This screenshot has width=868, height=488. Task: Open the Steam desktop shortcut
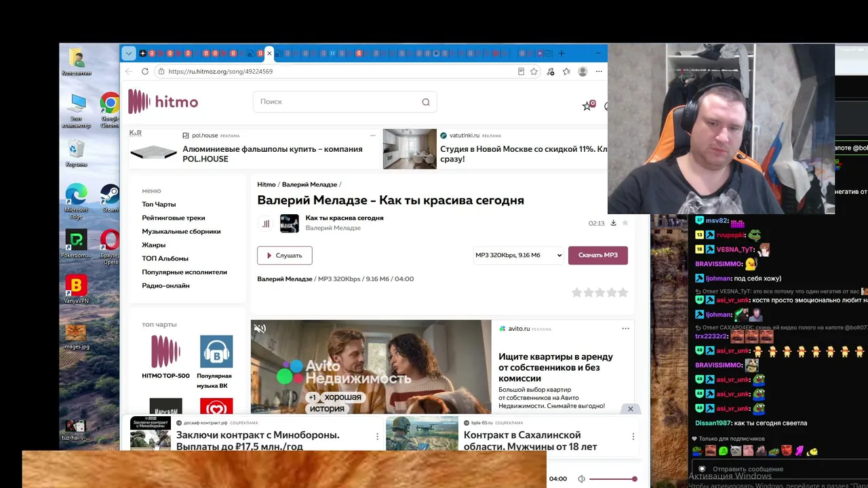click(x=110, y=199)
